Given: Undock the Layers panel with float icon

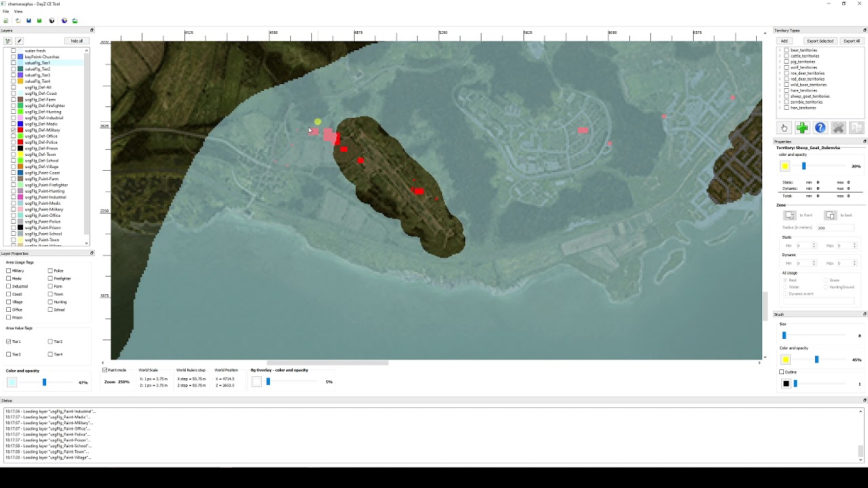Looking at the screenshot, I should pos(92,30).
